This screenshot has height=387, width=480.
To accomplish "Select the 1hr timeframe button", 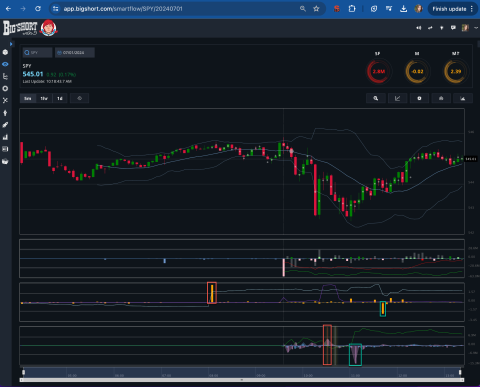I will pos(44,98).
